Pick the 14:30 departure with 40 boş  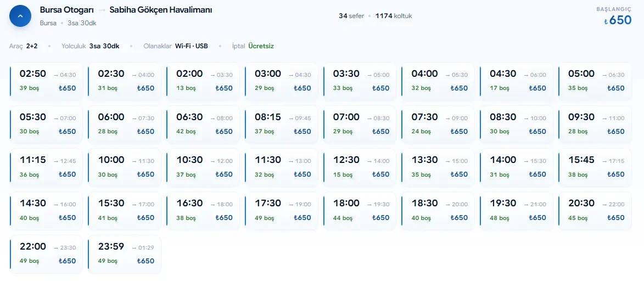tap(46, 211)
